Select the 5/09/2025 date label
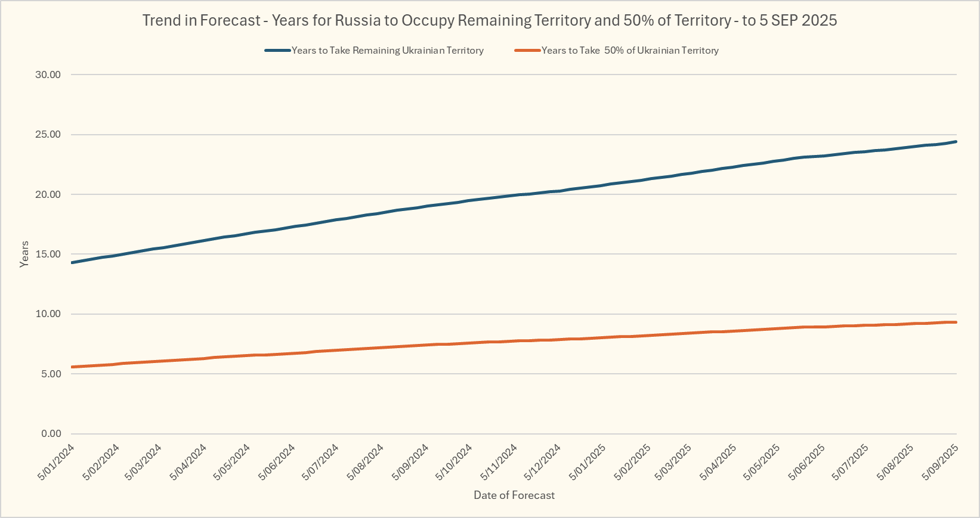The width and height of the screenshot is (980, 518). [940, 461]
